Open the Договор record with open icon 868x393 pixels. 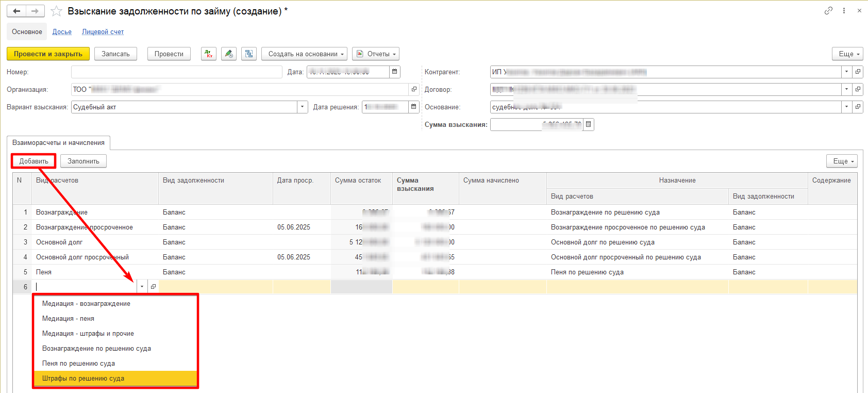pos(858,89)
